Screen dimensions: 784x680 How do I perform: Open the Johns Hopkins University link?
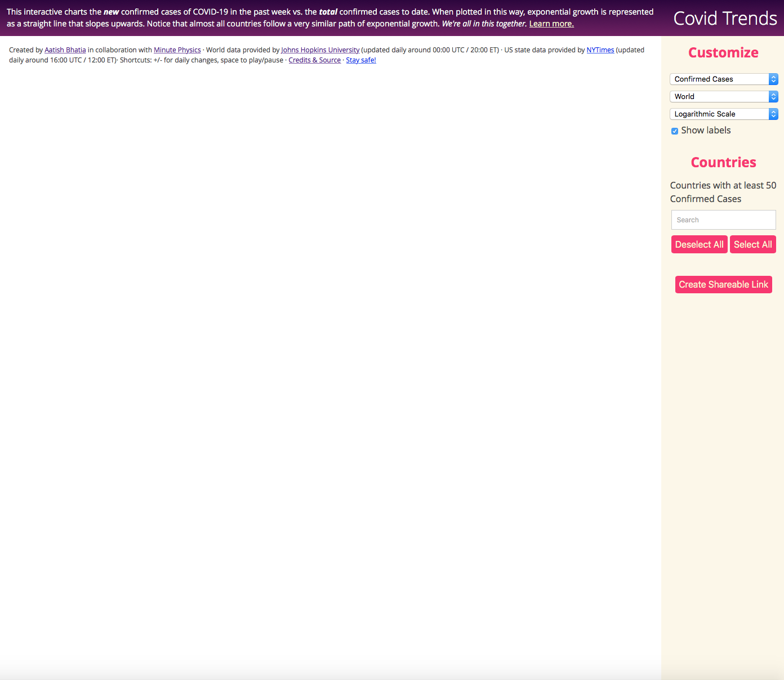[x=320, y=50]
